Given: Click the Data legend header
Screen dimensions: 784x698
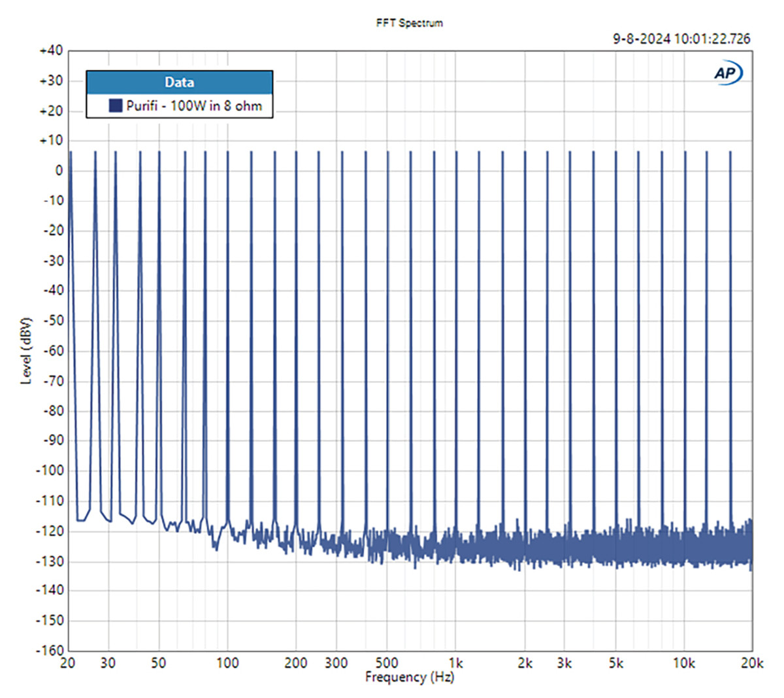Looking at the screenshot, I should tap(179, 82).
